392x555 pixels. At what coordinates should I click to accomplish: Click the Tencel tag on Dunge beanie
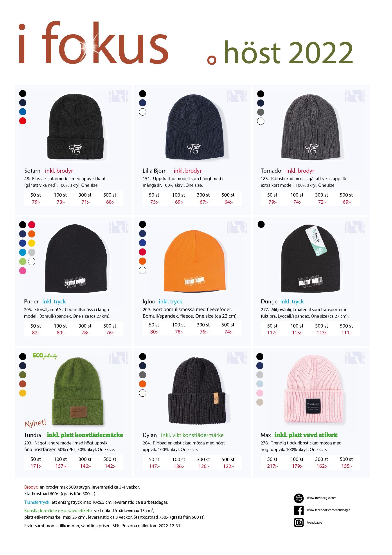pos(316,241)
